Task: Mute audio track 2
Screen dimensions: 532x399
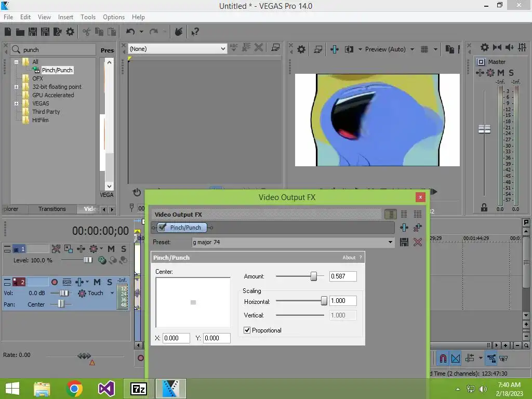Action: pyautogui.click(x=97, y=282)
